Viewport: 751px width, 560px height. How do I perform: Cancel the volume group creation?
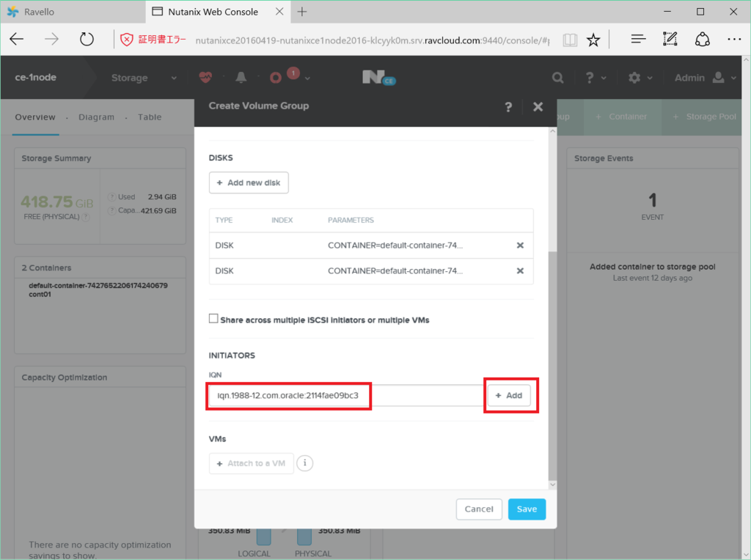pyautogui.click(x=479, y=509)
